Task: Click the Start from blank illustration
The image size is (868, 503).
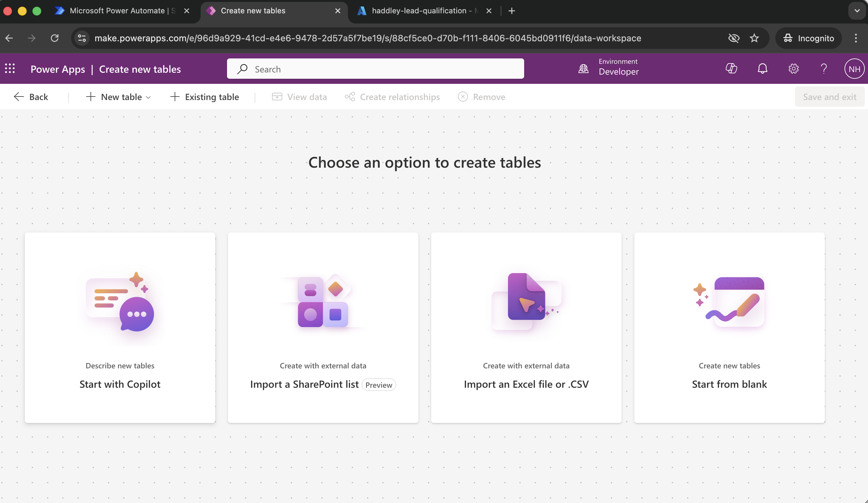Action: (x=729, y=302)
